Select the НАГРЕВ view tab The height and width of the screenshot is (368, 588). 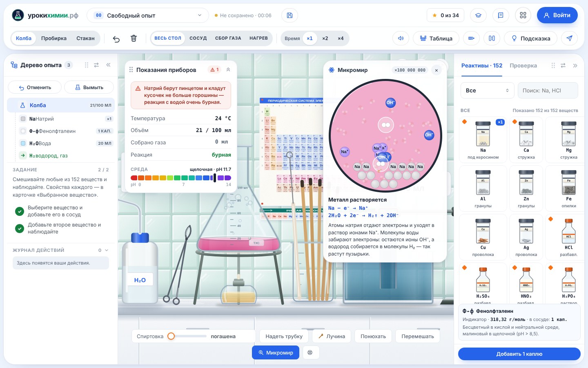[x=258, y=38]
